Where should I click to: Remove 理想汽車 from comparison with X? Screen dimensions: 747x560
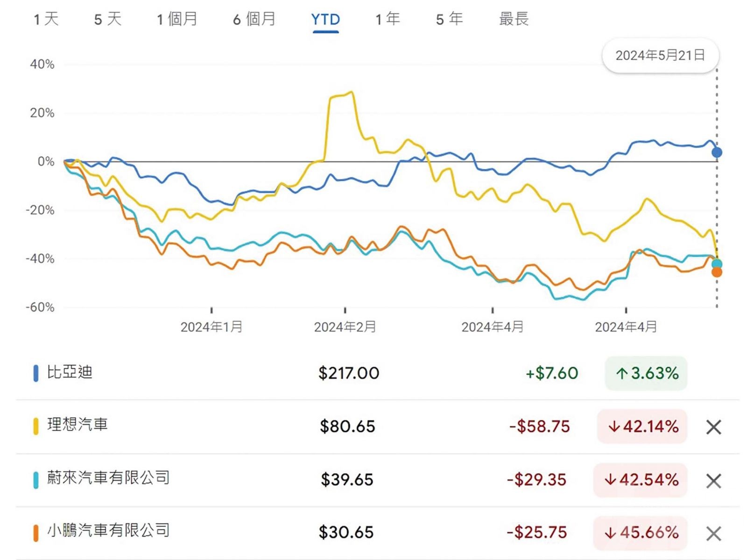pyautogui.click(x=713, y=427)
